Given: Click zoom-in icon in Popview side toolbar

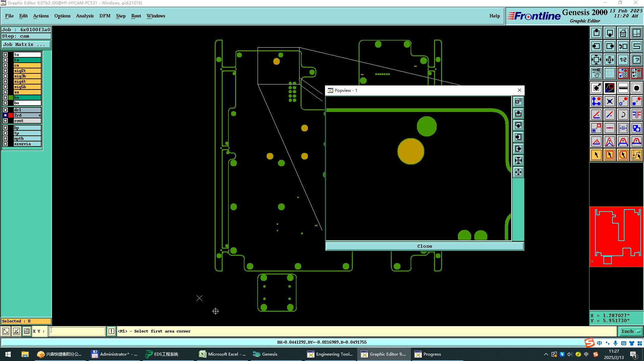Looking at the screenshot, I should (518, 161).
